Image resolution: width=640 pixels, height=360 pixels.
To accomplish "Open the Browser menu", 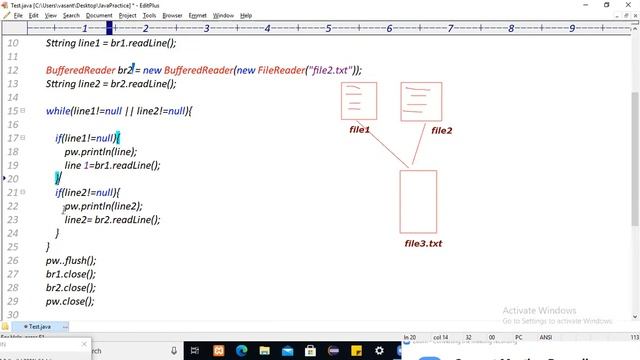I will (172, 16).
